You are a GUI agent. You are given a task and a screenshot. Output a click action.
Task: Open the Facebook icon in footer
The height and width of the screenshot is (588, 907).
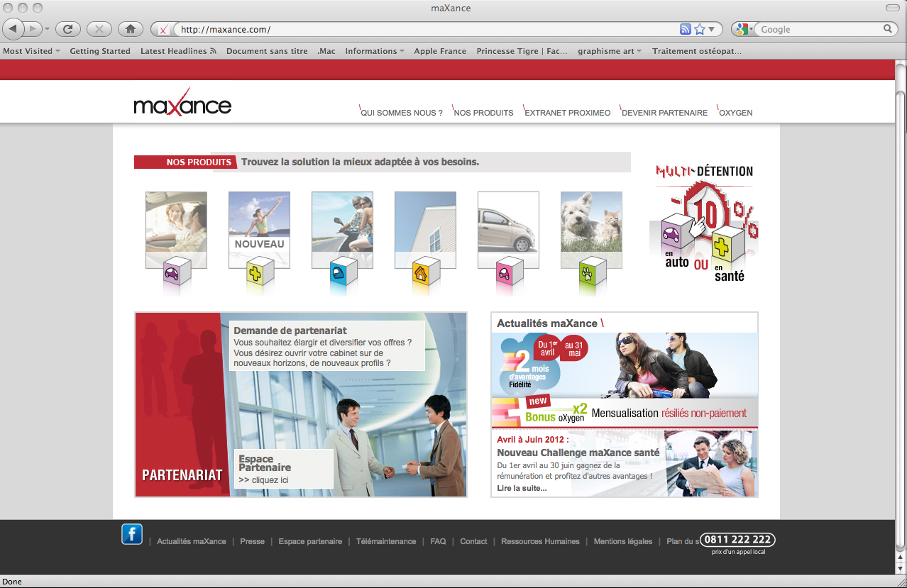[132, 534]
